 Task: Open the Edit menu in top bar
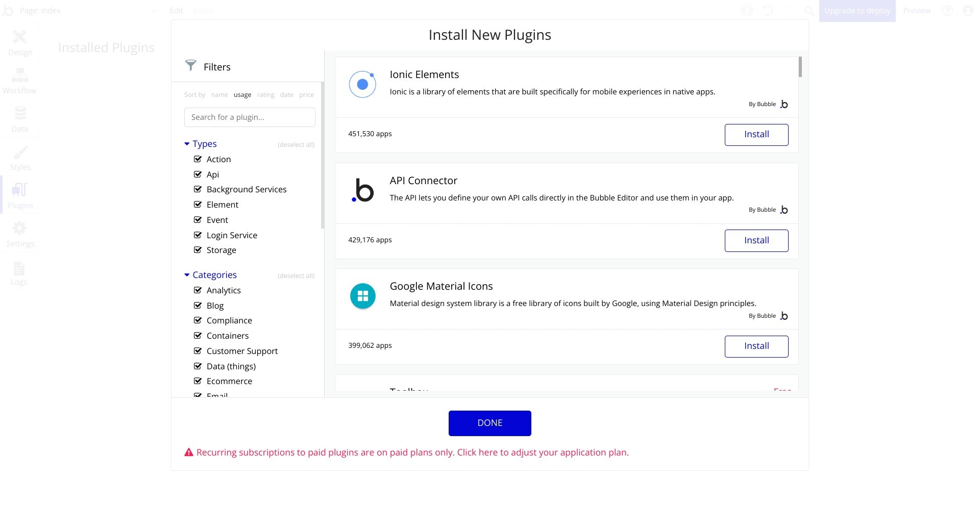[x=177, y=10]
